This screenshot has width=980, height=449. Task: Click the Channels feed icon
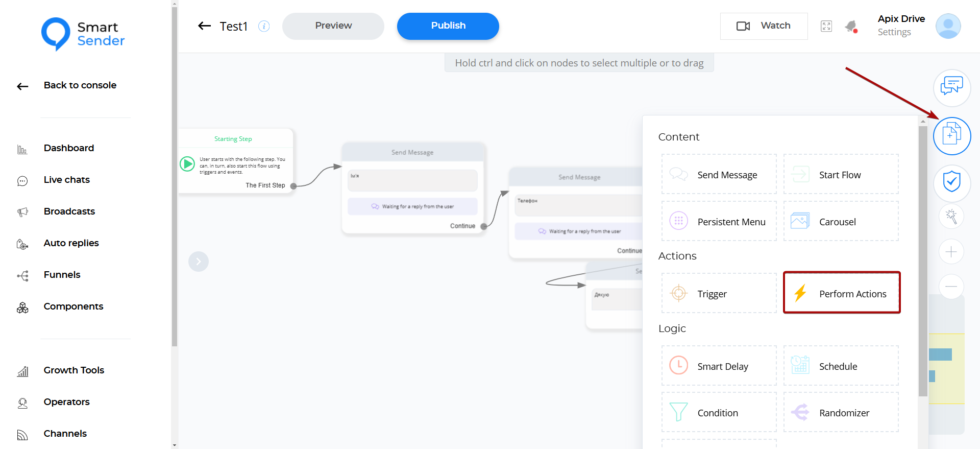coord(22,435)
